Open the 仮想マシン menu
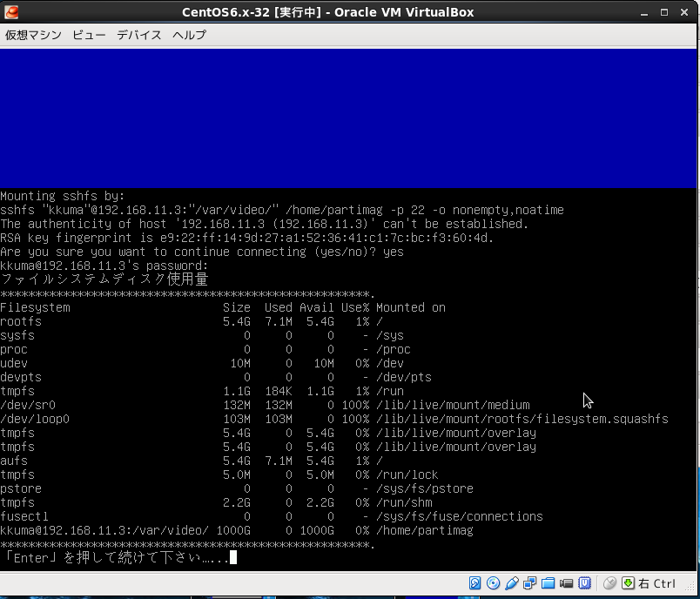This screenshot has width=700, height=599. [31, 35]
